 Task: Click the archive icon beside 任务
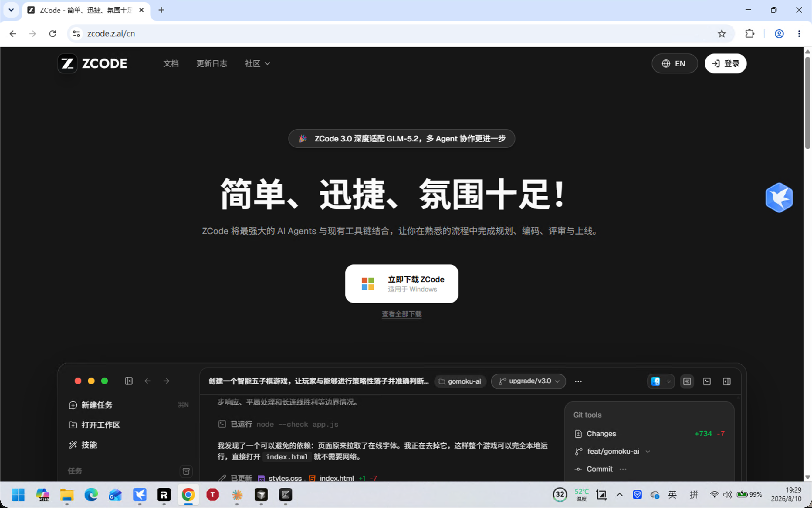click(x=186, y=471)
